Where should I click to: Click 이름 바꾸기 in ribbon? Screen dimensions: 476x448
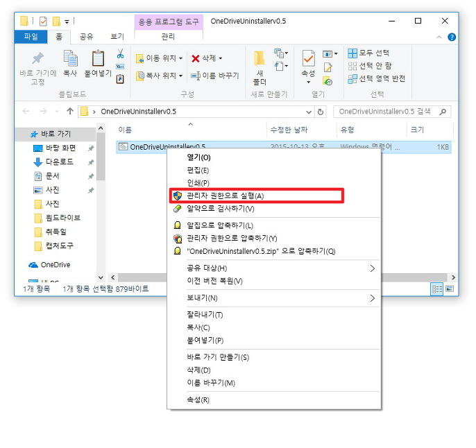pos(215,76)
